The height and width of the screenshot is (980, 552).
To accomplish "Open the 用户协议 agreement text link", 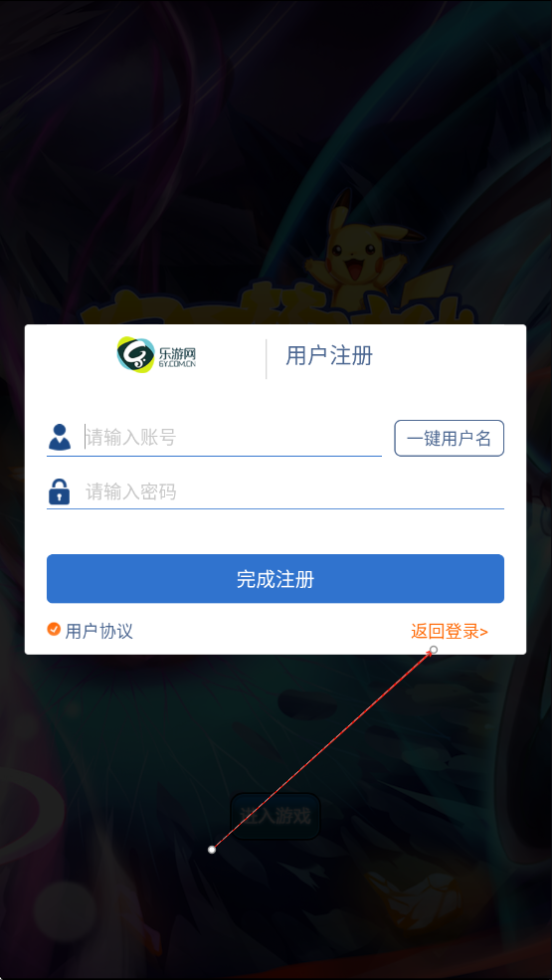I will click(x=98, y=631).
